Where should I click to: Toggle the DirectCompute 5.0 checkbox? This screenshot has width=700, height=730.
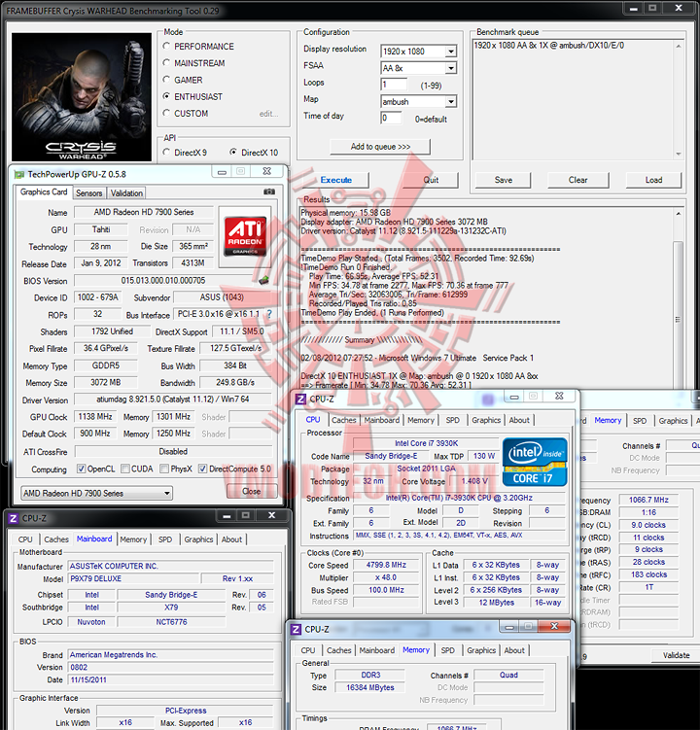[202, 469]
